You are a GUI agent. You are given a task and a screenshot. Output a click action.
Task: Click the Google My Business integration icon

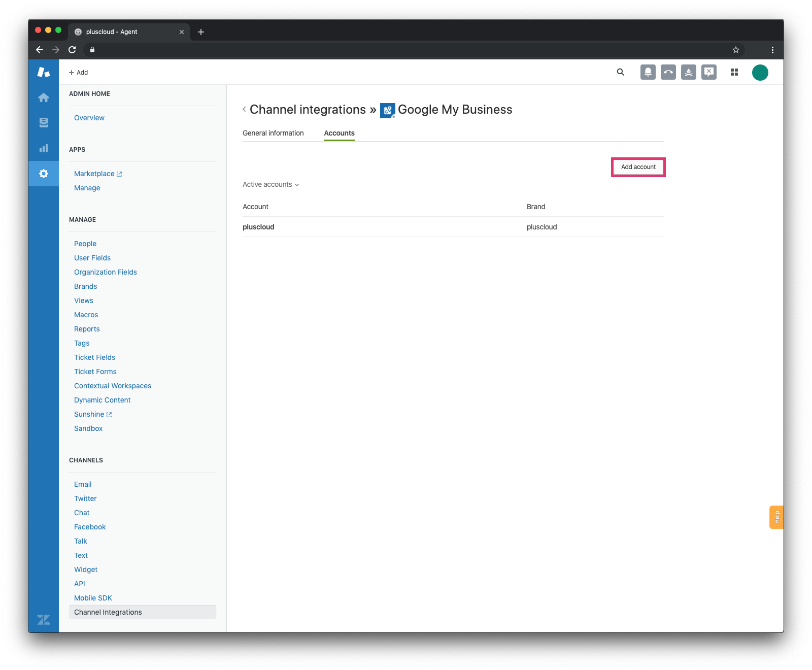[x=388, y=110]
